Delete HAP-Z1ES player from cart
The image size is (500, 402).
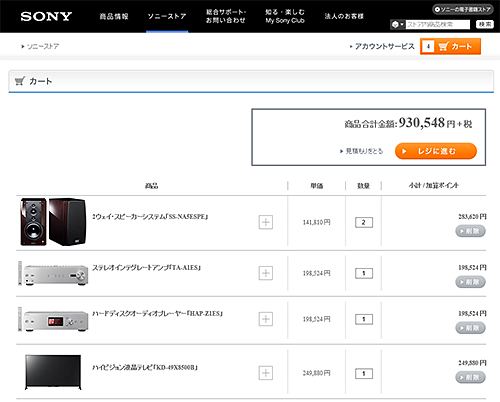pos(470,328)
